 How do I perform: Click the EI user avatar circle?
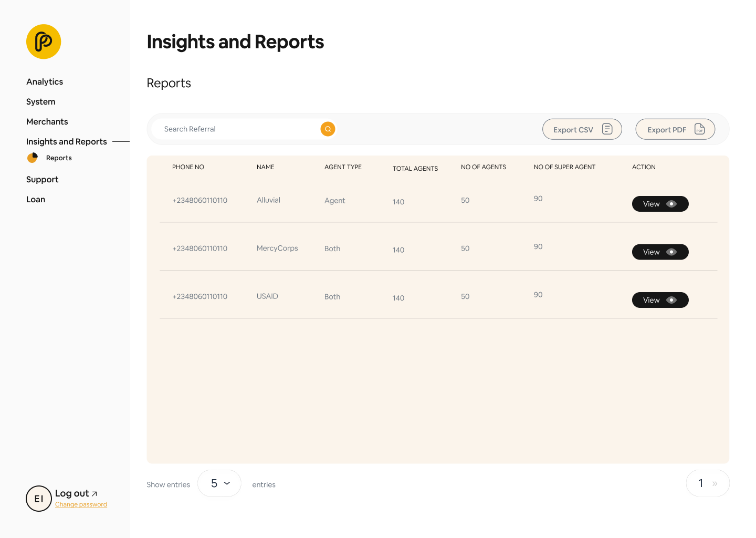39,499
